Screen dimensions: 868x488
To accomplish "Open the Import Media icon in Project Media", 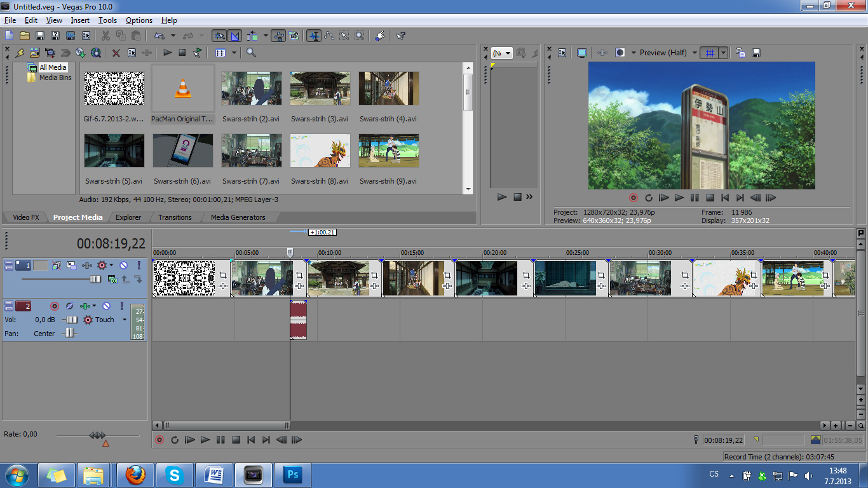I will point(34,53).
